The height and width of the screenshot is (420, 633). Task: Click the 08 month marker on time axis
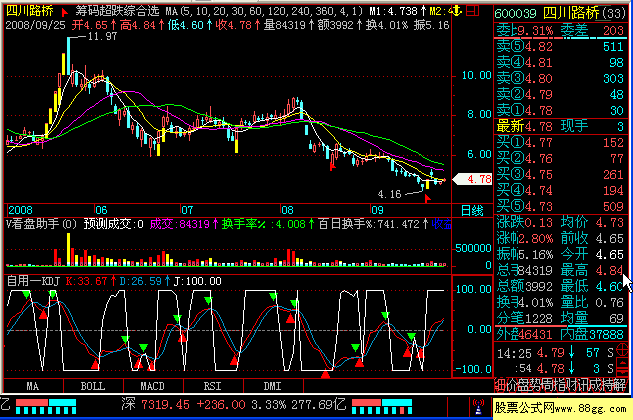[287, 210]
